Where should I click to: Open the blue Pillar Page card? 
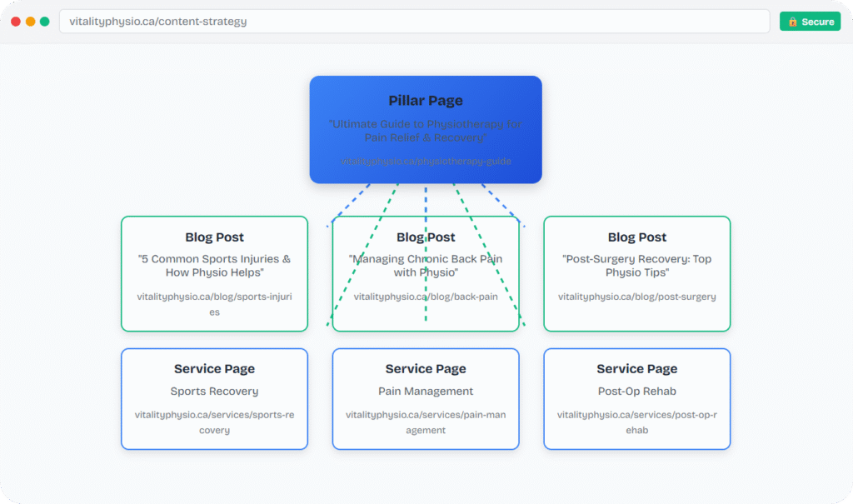(426, 129)
